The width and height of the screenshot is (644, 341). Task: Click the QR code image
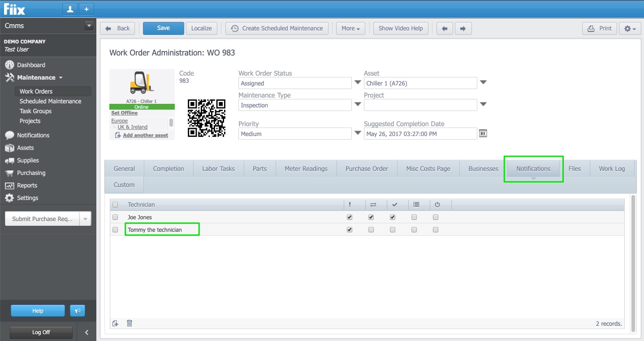(x=206, y=118)
